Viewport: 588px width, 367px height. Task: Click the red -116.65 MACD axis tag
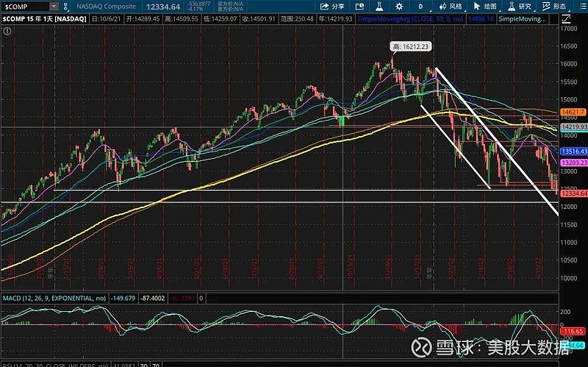pos(573,332)
